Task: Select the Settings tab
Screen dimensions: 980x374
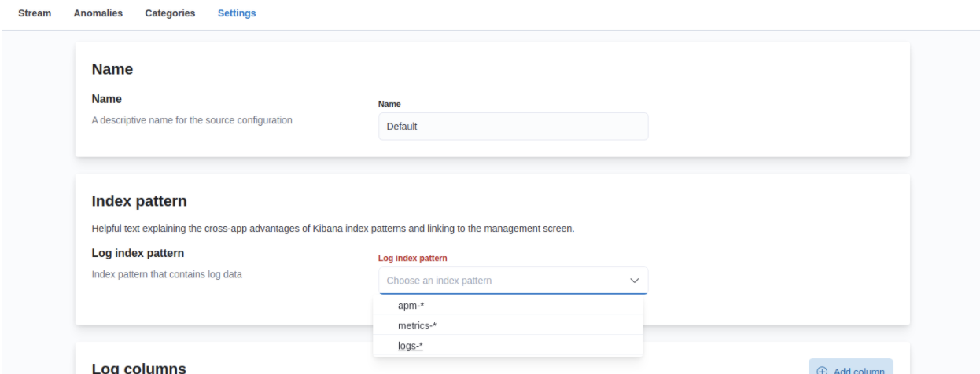Action: [236, 13]
